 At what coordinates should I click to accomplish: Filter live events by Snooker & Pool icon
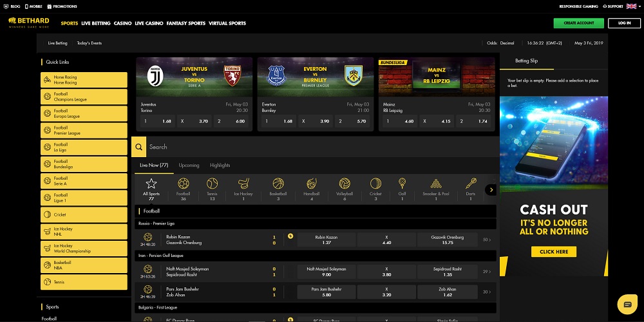click(436, 184)
